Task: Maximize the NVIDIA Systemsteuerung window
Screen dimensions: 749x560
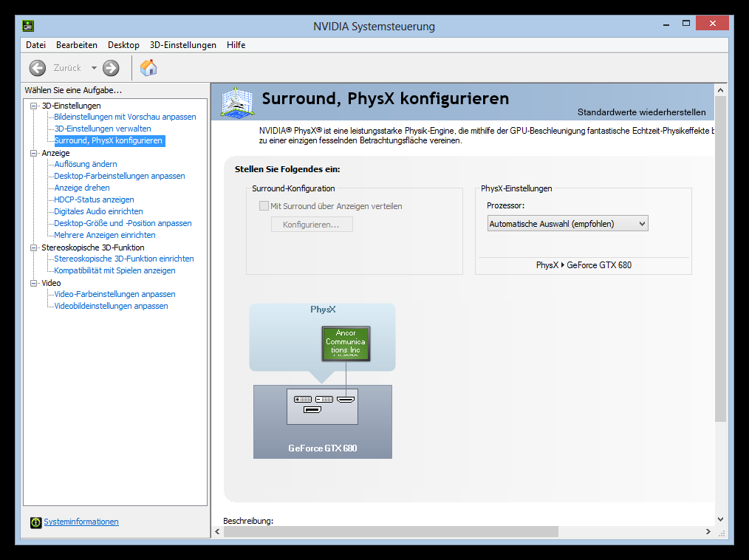Action: [686, 24]
